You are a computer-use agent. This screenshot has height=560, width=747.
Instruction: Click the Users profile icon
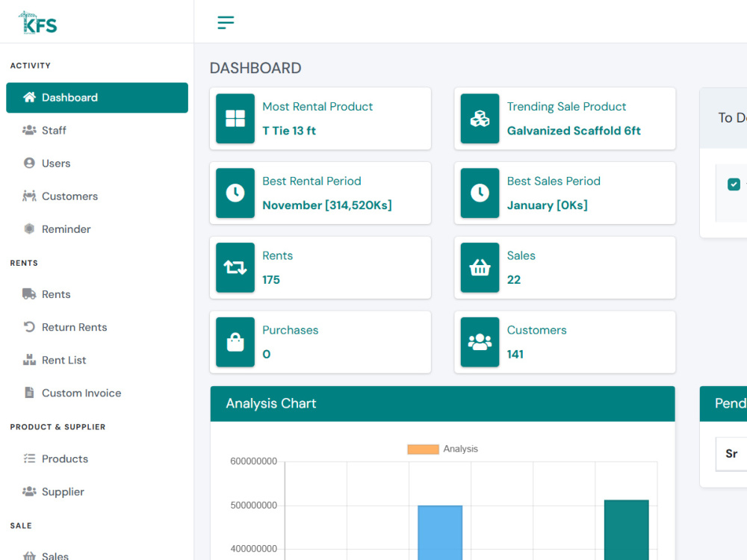coord(30,163)
